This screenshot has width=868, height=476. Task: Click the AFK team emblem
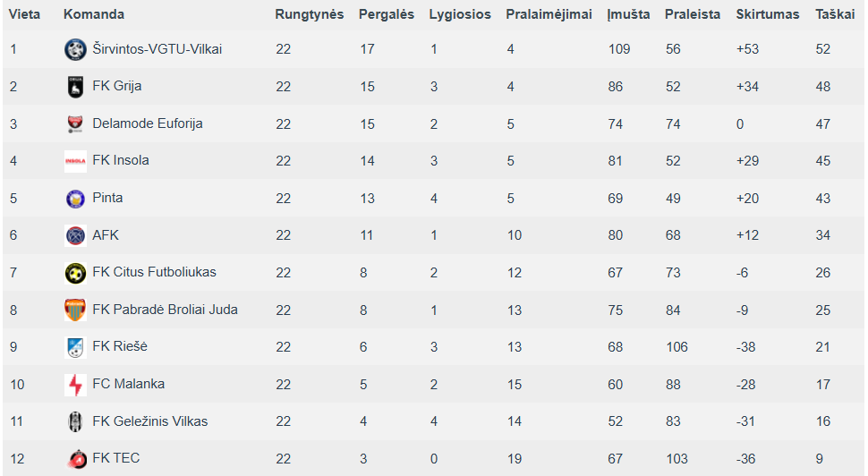click(x=75, y=236)
